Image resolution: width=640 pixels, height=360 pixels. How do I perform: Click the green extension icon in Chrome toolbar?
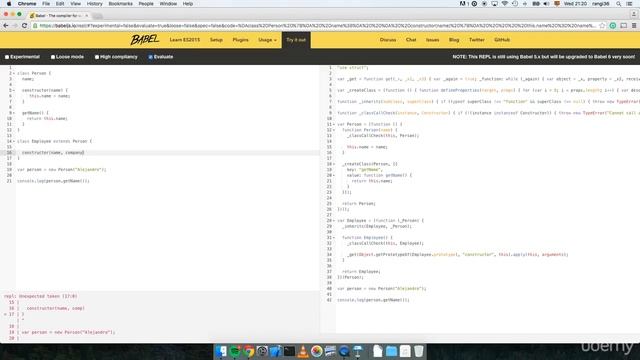coord(613,25)
